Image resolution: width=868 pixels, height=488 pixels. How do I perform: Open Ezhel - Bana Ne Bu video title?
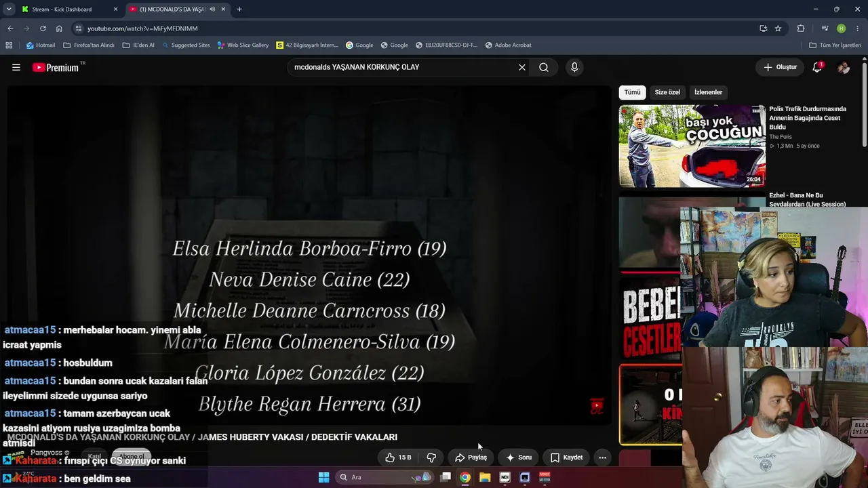[807, 200]
